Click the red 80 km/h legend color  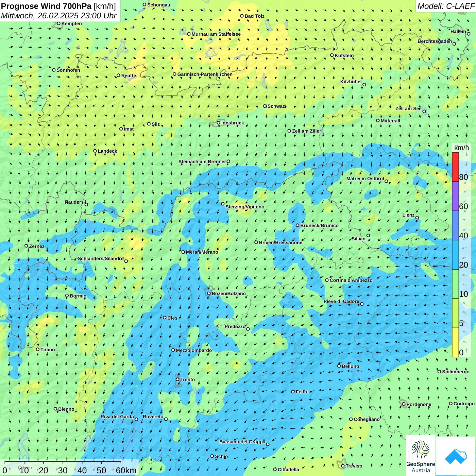(x=455, y=167)
